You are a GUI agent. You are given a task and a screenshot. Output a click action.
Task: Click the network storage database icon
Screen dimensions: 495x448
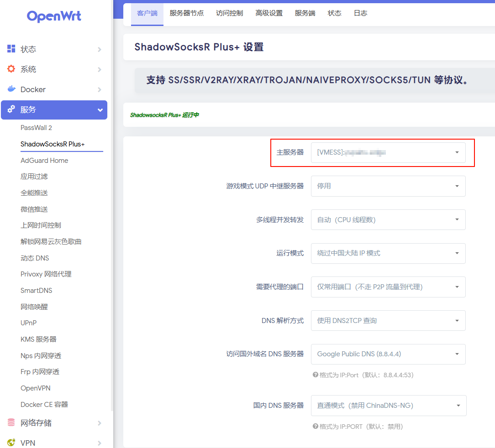pyautogui.click(x=11, y=423)
